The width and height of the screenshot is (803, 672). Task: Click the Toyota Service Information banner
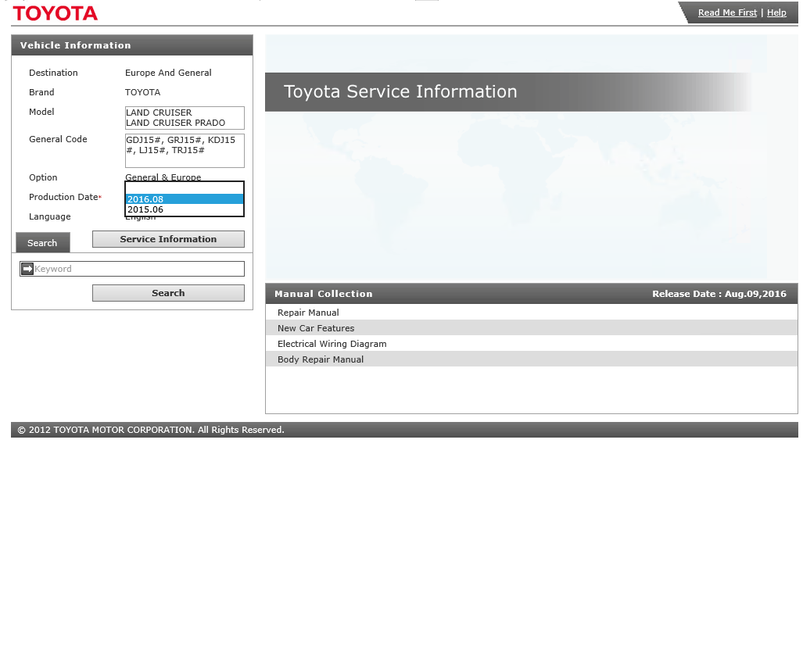(x=508, y=92)
